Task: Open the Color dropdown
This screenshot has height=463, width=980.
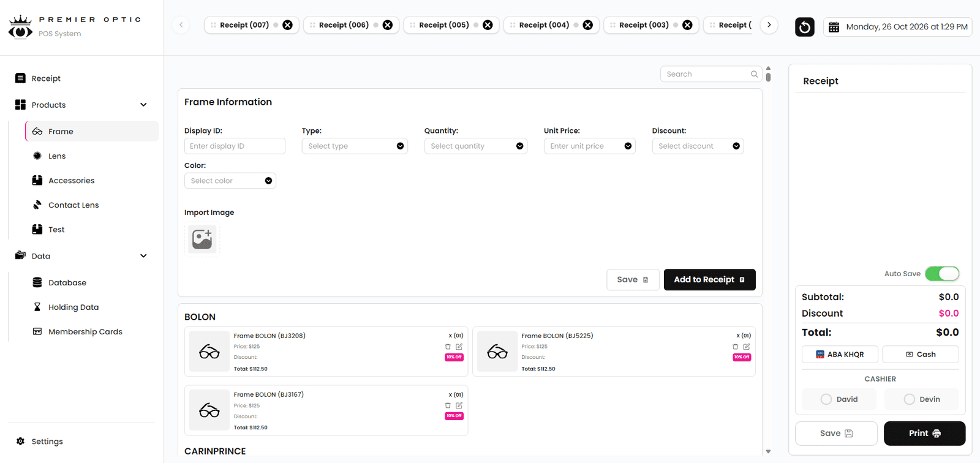Action: [230, 181]
